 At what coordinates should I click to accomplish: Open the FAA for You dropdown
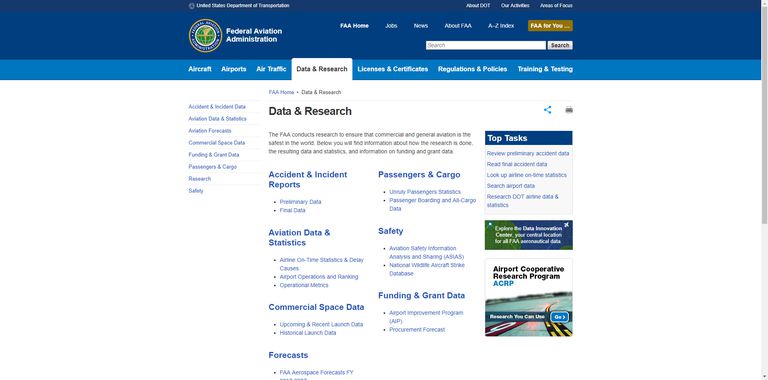click(550, 25)
